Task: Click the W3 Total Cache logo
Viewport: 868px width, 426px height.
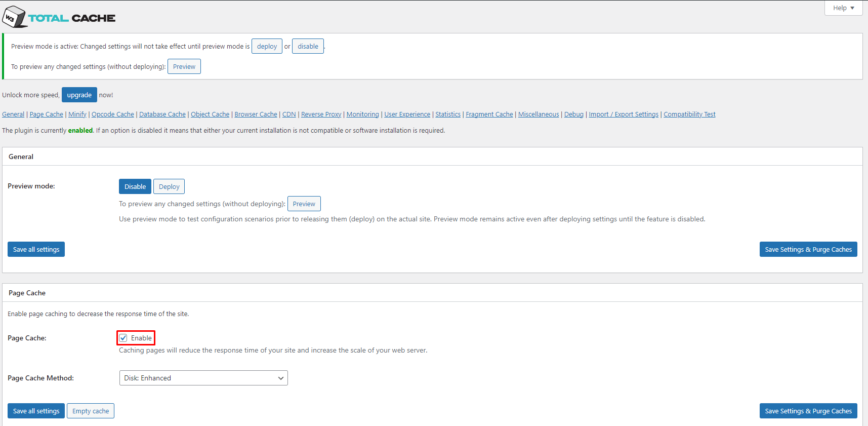Action: [x=59, y=17]
